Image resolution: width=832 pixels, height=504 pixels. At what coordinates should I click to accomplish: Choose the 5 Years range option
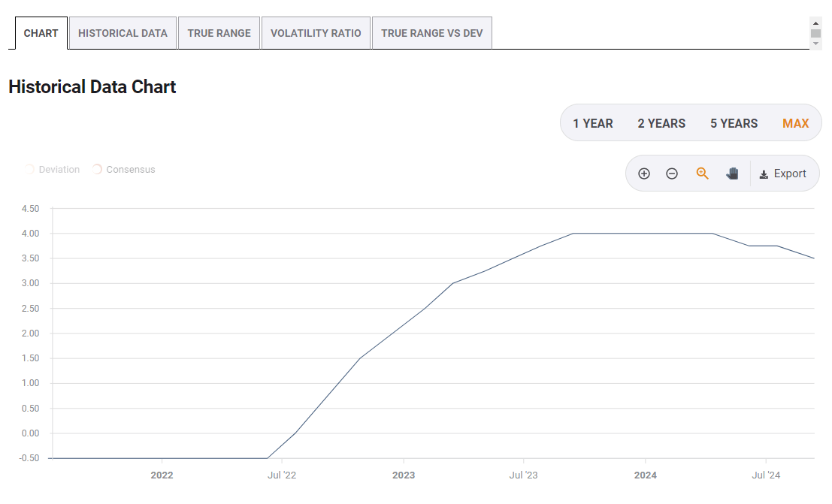point(734,123)
